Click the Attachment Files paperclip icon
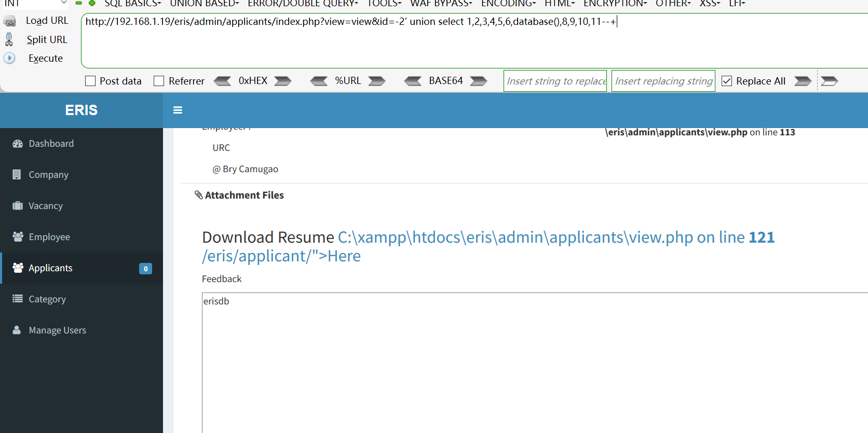 (x=199, y=195)
